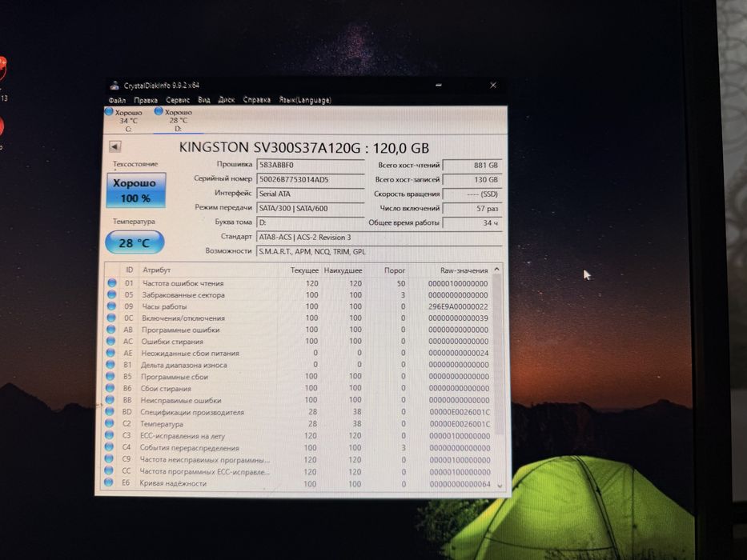Open the Сервис menu
Image resolution: width=747 pixels, height=560 pixels.
click(x=178, y=101)
